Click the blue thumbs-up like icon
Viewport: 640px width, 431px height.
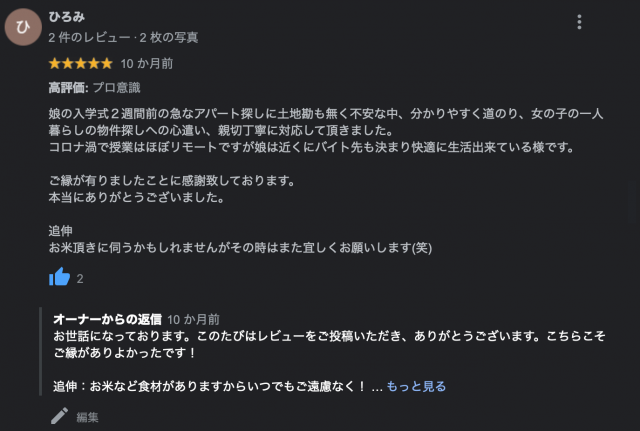(60, 277)
